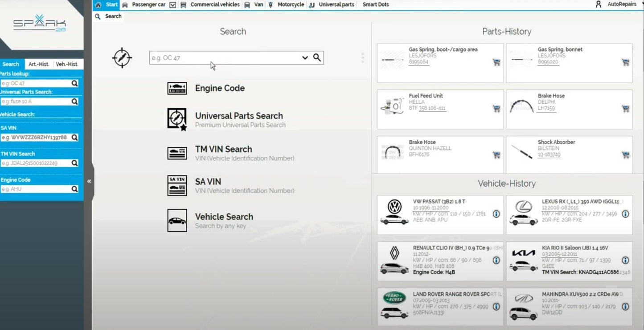The height and width of the screenshot is (330, 644).
Task: Click the Engine Code icon
Action: pos(177,88)
